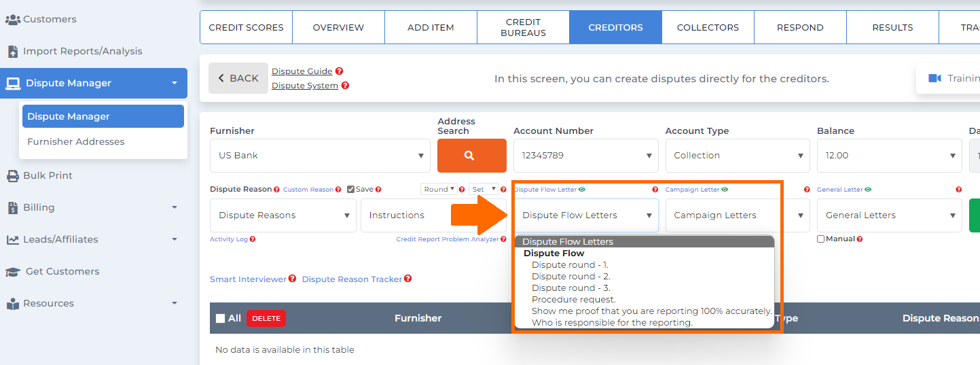Click help icon beside Credit Report Problem Analyzer

(x=503, y=239)
